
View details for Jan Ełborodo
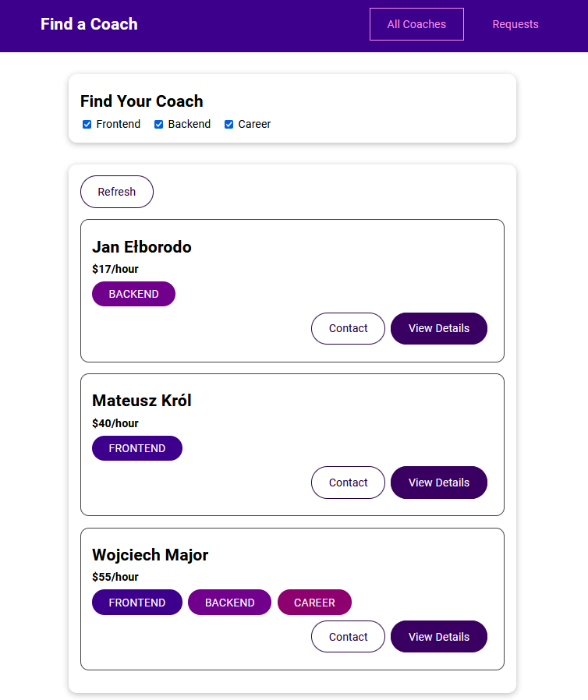pos(439,328)
